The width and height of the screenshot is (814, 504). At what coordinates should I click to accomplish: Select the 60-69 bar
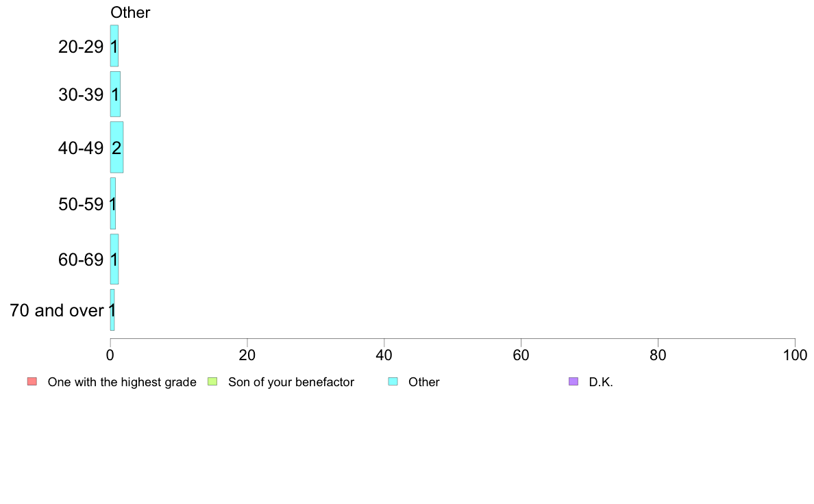[114, 259]
